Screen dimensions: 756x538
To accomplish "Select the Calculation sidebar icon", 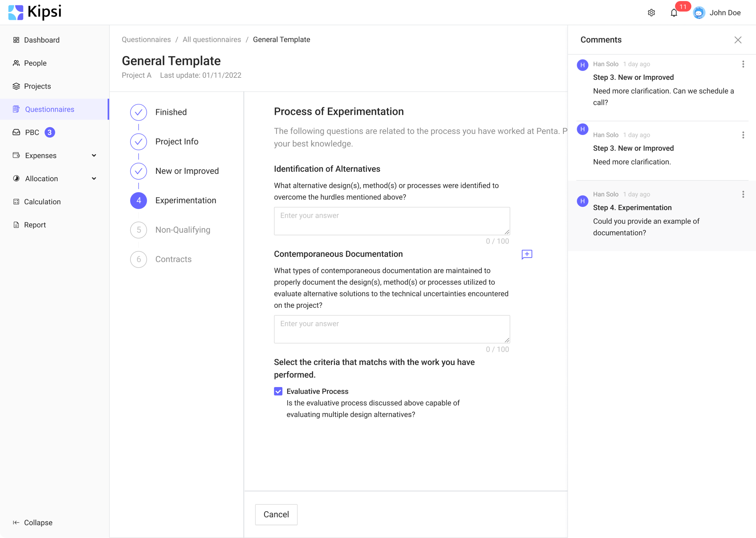I will [16, 201].
